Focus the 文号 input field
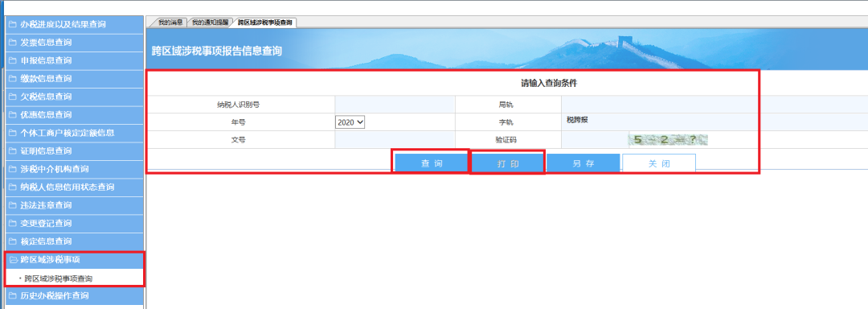Viewport: 868px width, 309px height. pyautogui.click(x=395, y=139)
